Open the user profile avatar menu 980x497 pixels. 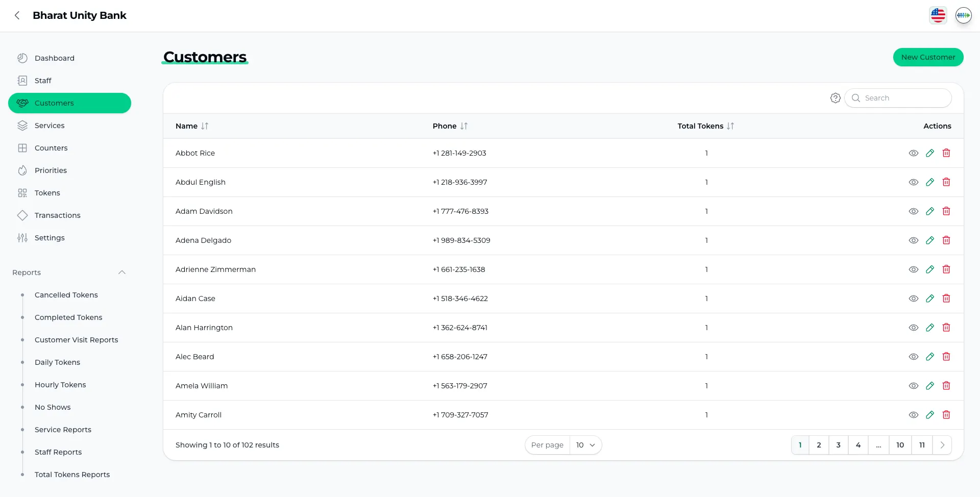point(963,15)
